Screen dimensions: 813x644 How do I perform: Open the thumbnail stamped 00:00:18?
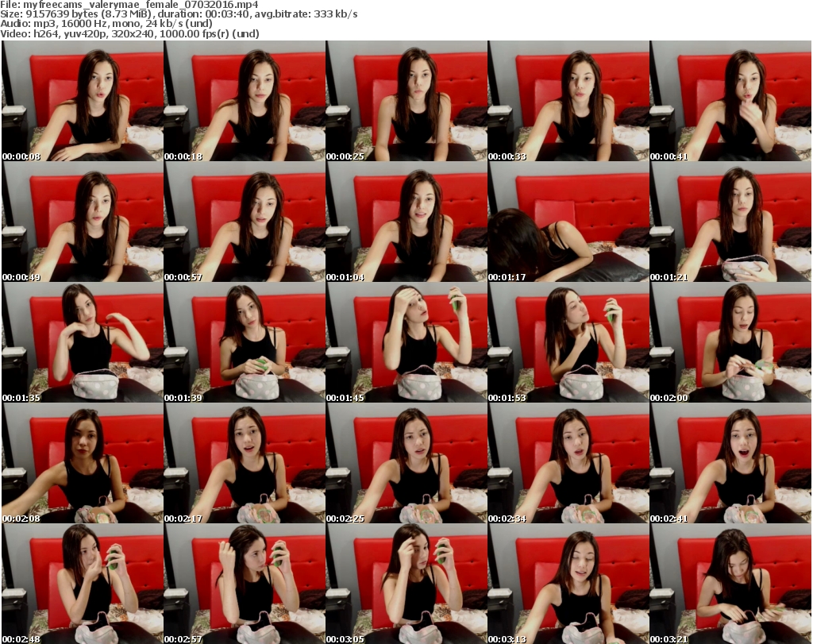pos(245,101)
